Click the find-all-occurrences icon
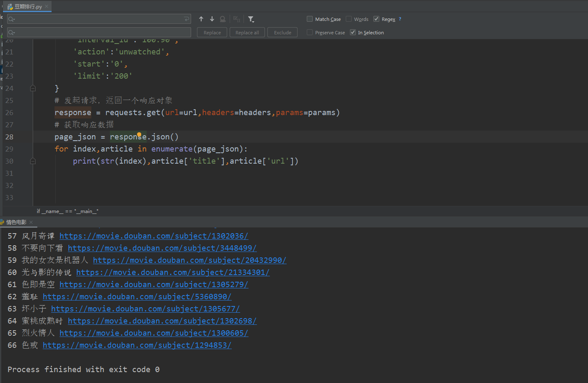 point(223,19)
